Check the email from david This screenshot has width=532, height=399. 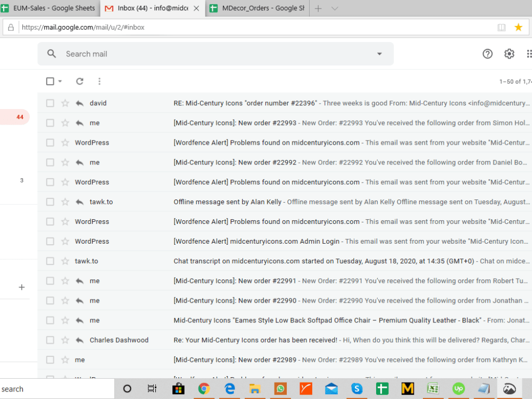click(x=50, y=103)
